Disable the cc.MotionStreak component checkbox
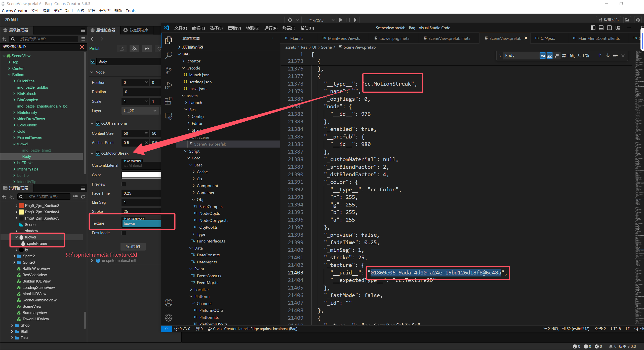Image resolution: width=644 pixels, height=350 pixels. click(98, 153)
